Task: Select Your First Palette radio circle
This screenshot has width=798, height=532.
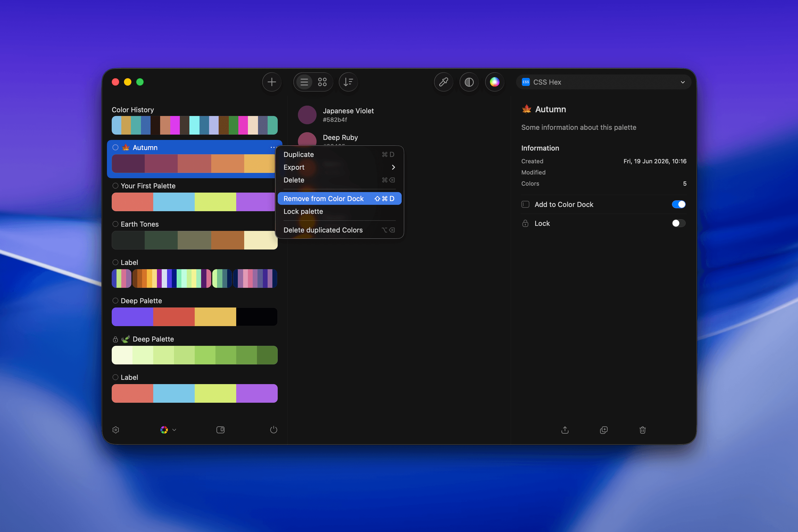Action: (115, 186)
